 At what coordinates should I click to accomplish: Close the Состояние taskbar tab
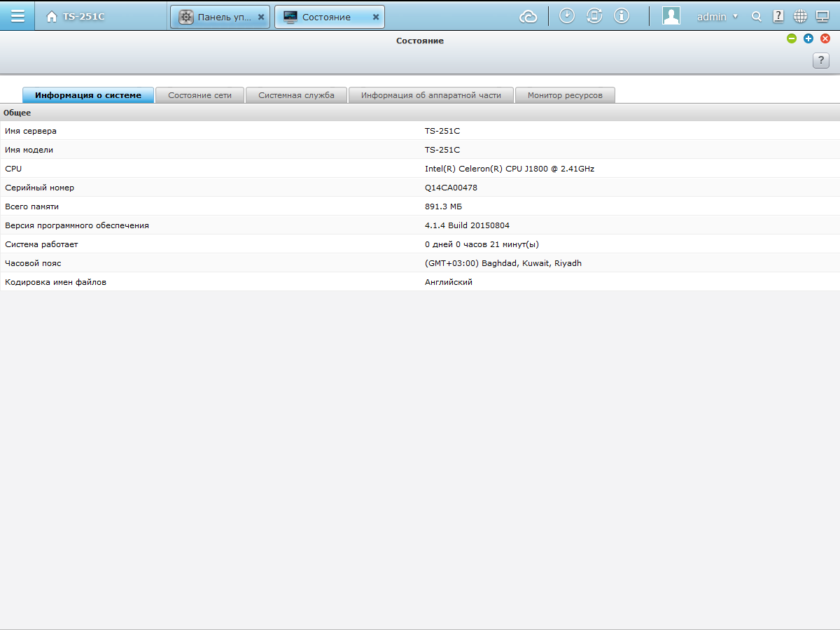click(x=376, y=17)
